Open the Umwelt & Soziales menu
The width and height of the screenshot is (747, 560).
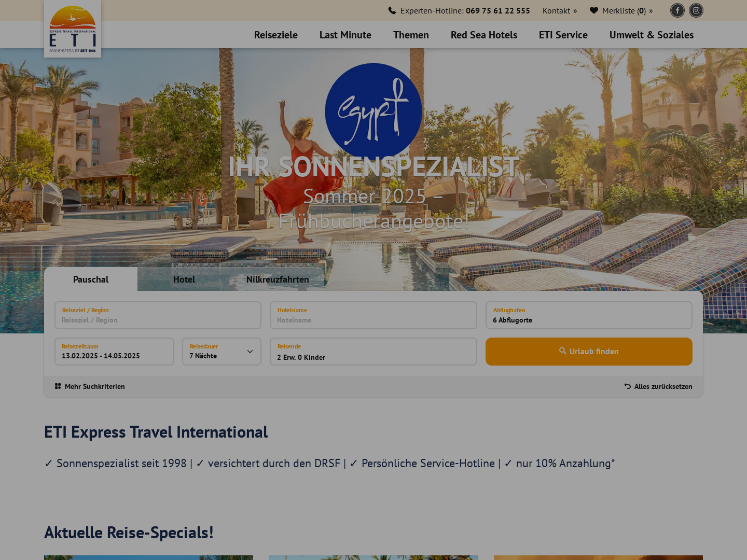(x=652, y=35)
